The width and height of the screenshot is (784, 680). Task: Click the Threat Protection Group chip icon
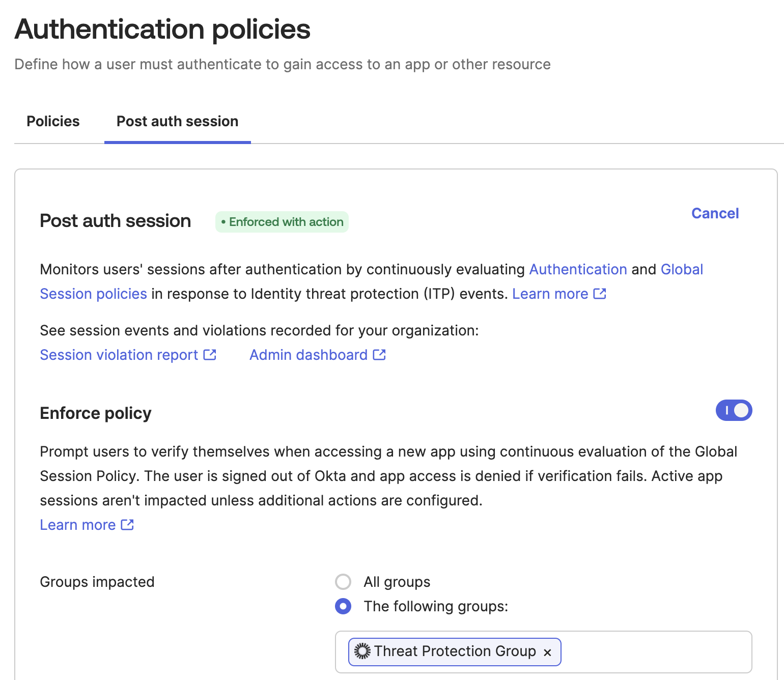tap(362, 651)
